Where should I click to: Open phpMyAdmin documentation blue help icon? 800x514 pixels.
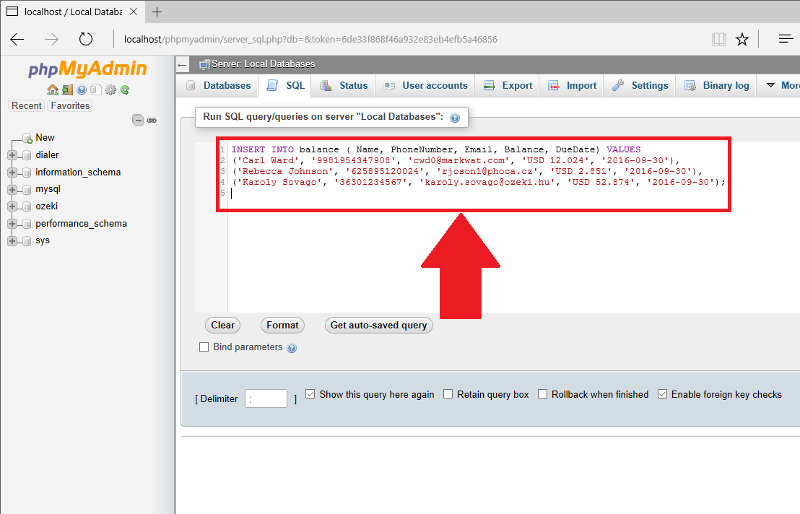[x=81, y=90]
